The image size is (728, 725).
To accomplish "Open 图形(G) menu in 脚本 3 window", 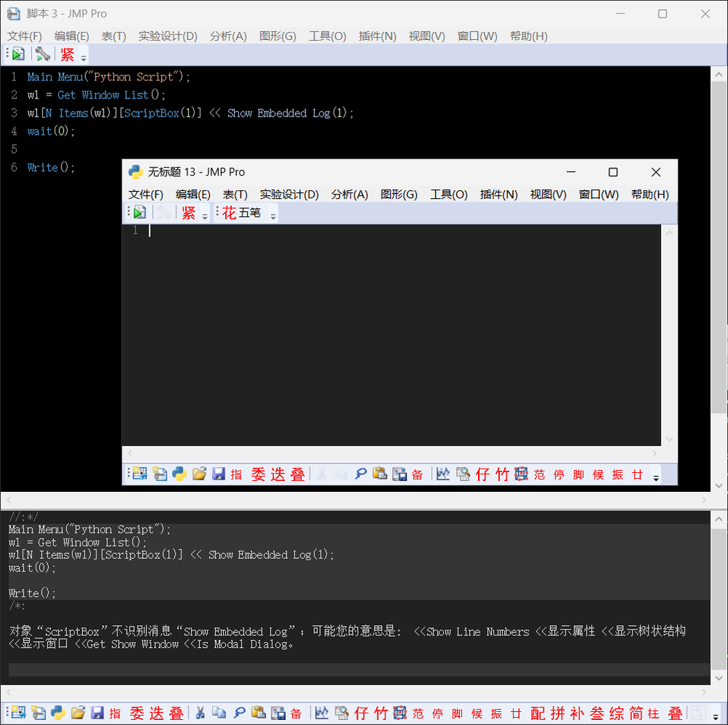I will pos(278,36).
